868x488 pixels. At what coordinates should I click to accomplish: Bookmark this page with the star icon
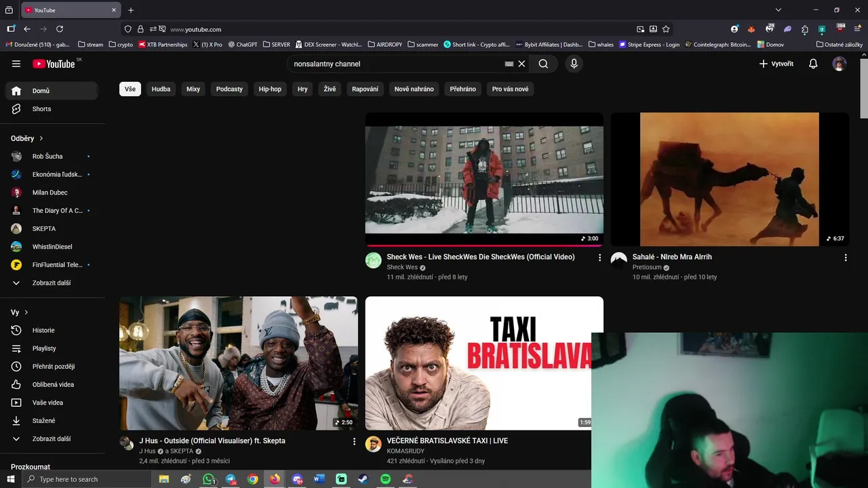pyautogui.click(x=666, y=29)
